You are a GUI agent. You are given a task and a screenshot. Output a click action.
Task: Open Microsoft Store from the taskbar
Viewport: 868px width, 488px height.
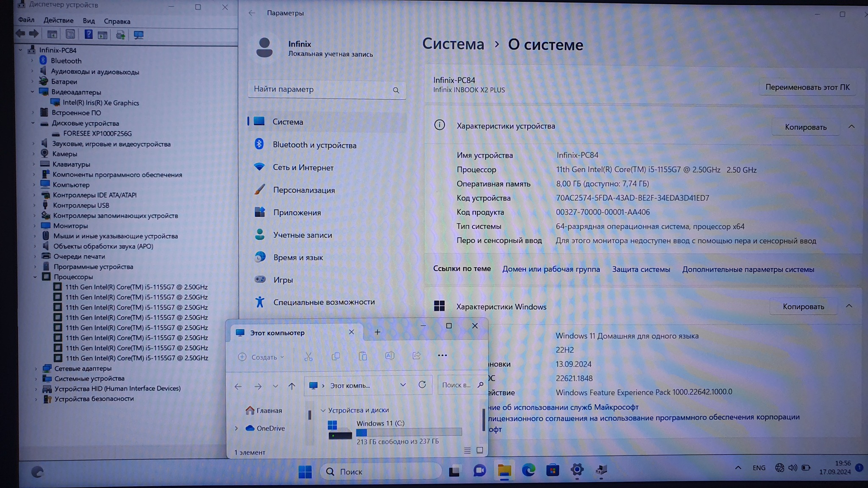pos(553,470)
